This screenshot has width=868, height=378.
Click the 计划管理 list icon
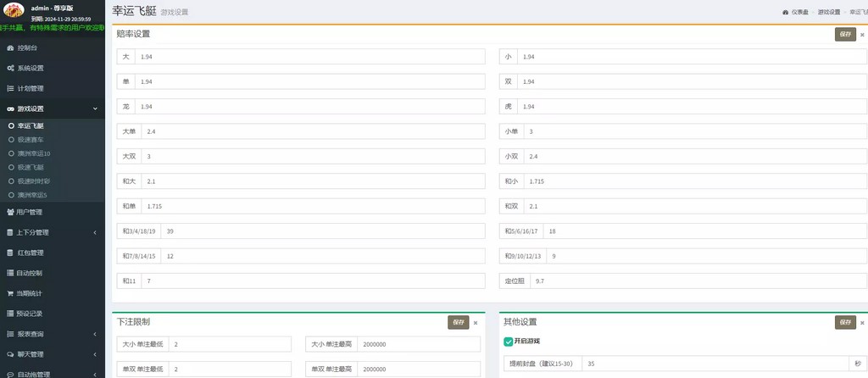click(x=10, y=88)
